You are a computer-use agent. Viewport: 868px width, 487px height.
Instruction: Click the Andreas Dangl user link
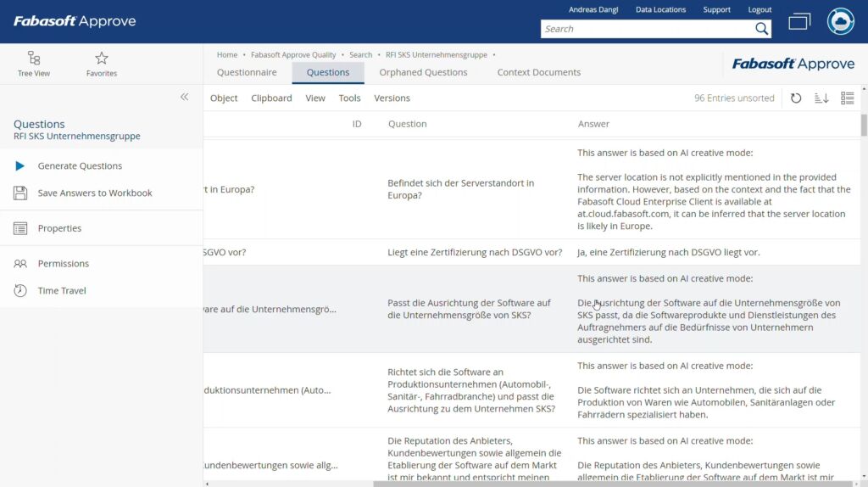click(593, 9)
